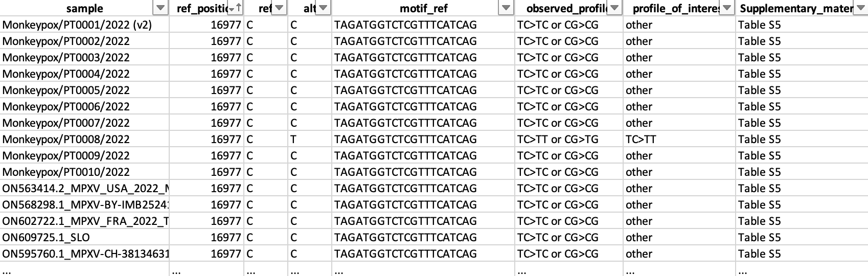
Task: Open the alt column filter dropdown
Action: click(324, 8)
